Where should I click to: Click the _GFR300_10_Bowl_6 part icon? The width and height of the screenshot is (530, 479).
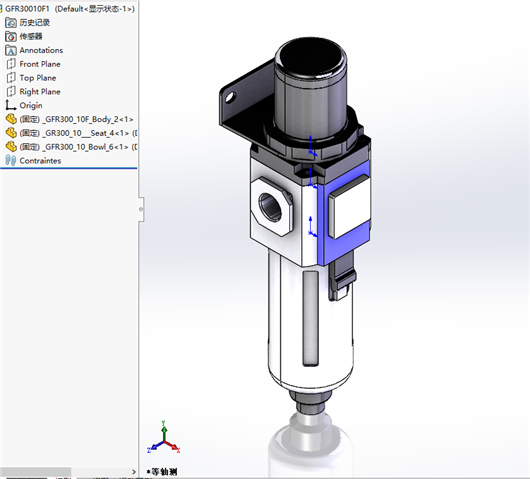point(11,147)
